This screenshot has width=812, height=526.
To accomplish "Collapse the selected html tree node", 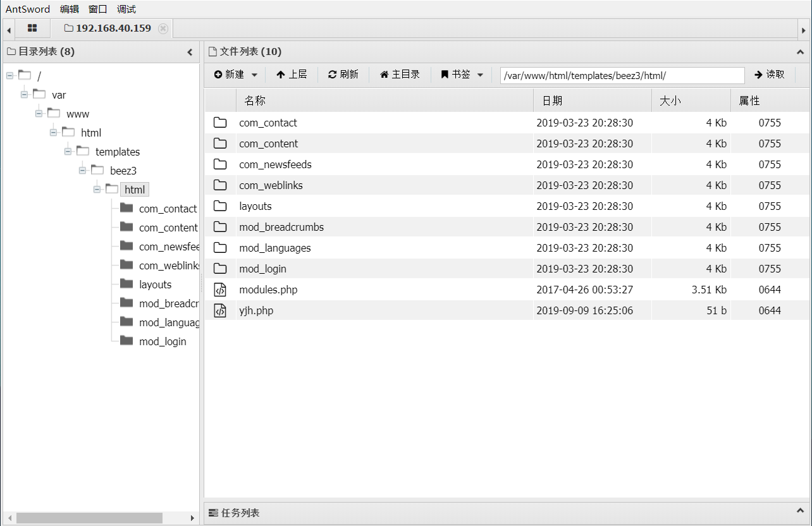I will pos(97,190).
